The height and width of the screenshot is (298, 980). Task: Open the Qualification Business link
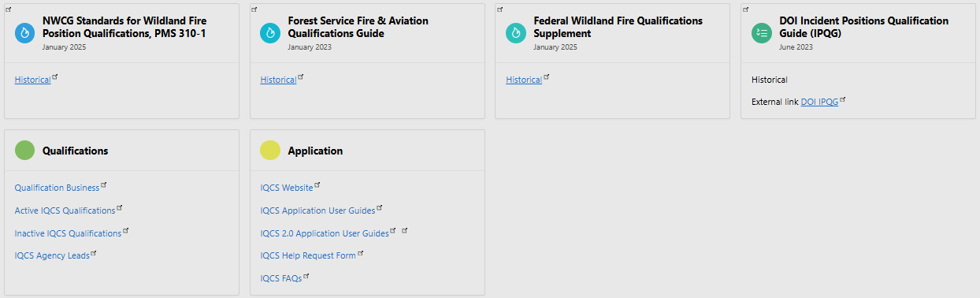[57, 188]
